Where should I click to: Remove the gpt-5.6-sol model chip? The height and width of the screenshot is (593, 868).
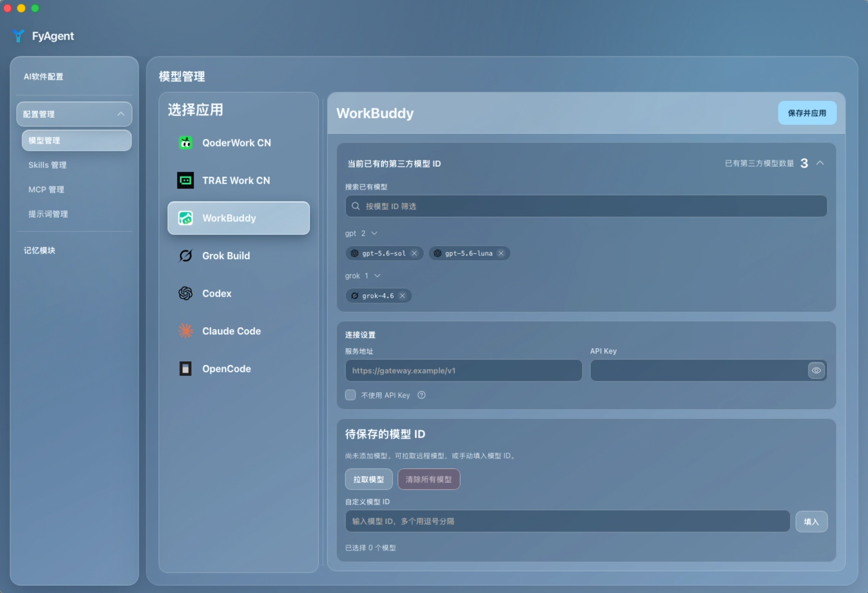415,253
